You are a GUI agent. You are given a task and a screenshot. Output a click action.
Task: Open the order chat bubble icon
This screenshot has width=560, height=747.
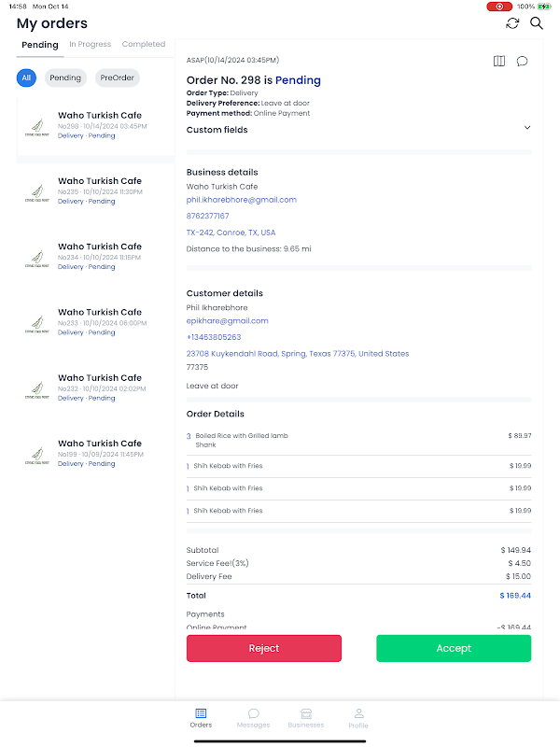click(523, 62)
